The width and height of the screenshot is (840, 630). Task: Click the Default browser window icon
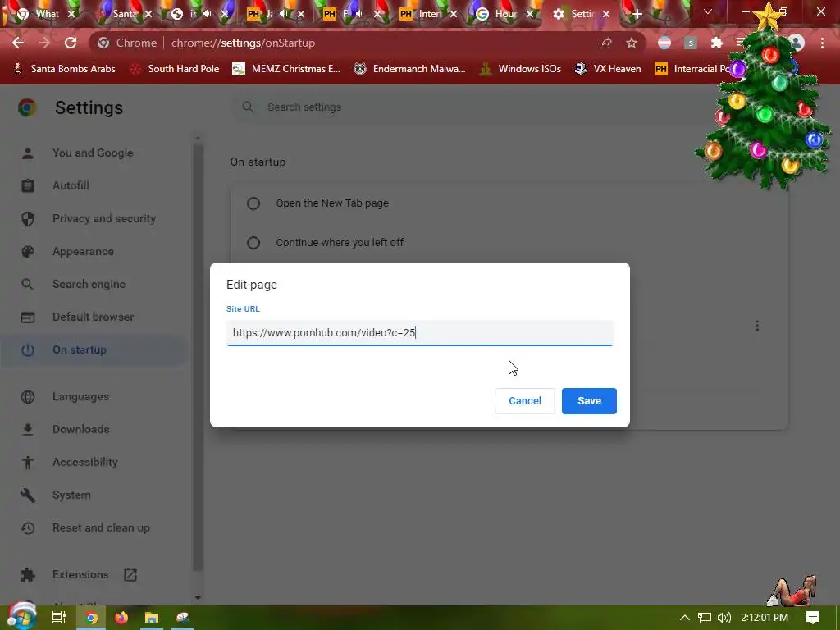point(28,317)
